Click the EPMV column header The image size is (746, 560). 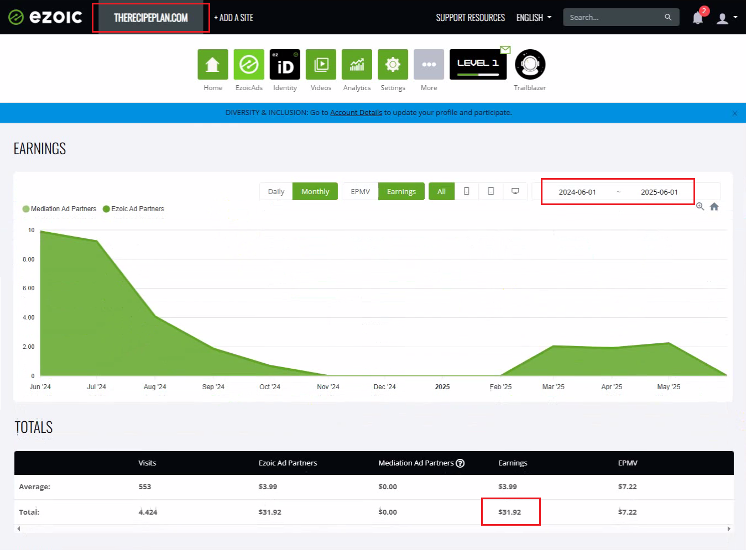[628, 463]
